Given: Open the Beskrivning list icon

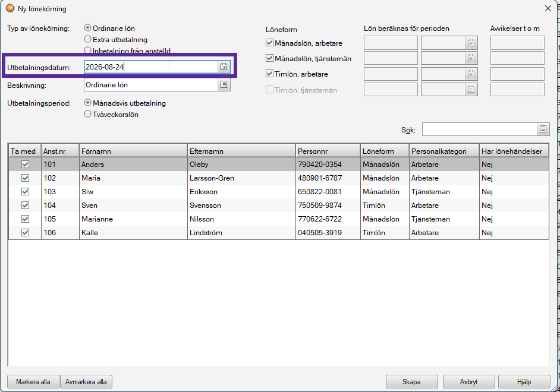Looking at the screenshot, I should coord(224,84).
